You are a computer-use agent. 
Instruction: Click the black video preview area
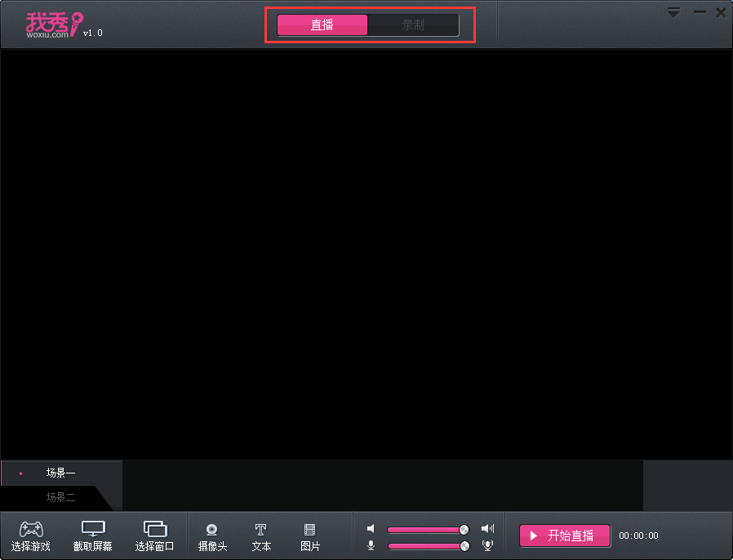(366, 253)
